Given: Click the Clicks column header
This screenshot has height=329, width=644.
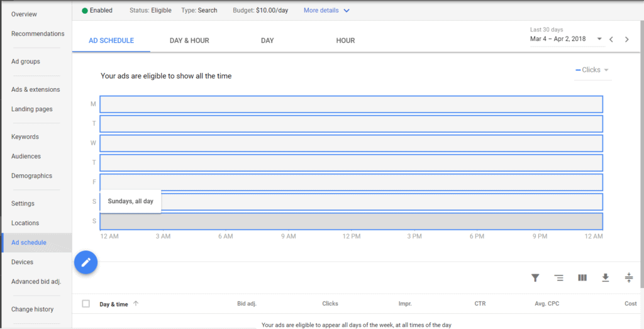Looking at the screenshot, I should [x=330, y=304].
